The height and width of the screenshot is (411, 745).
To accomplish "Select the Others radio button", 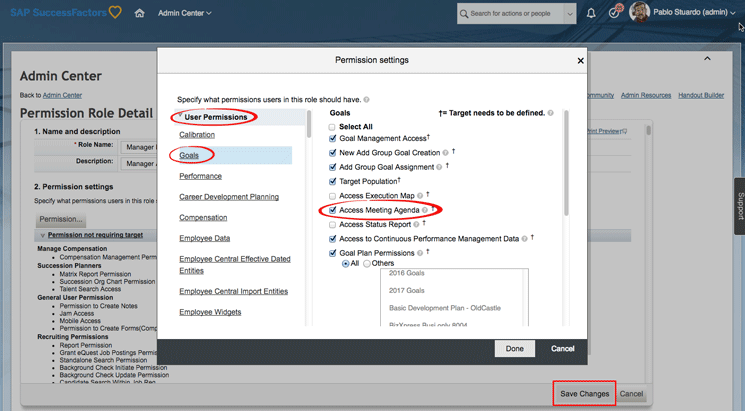I will click(366, 264).
